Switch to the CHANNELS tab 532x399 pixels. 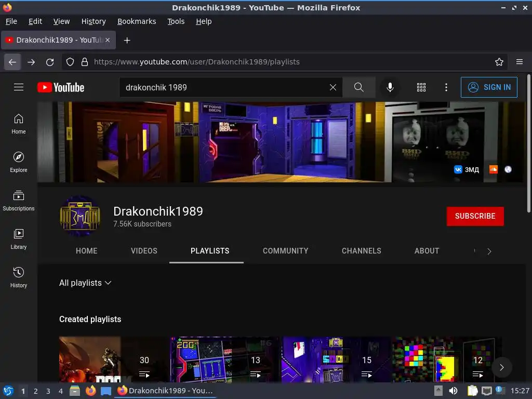coord(362,251)
